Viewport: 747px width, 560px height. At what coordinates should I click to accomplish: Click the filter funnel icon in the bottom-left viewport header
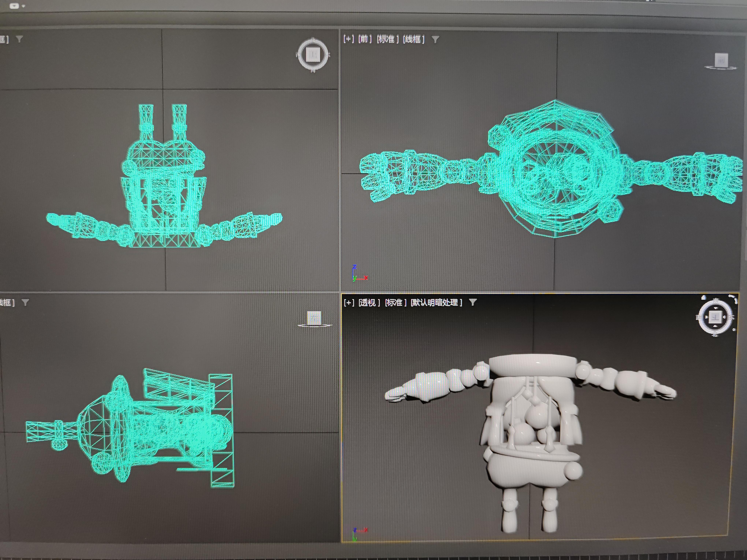coord(25,303)
